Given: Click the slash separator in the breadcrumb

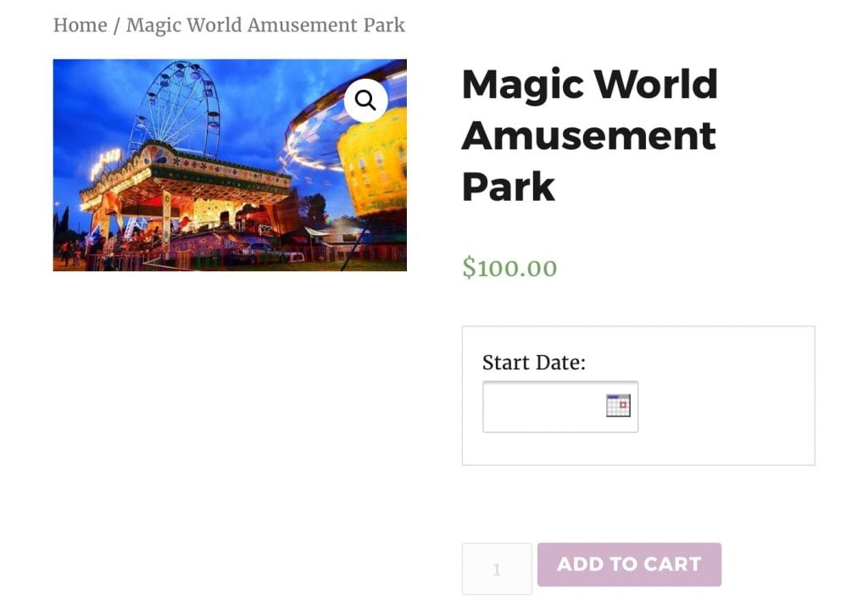Looking at the screenshot, I should coord(117,25).
